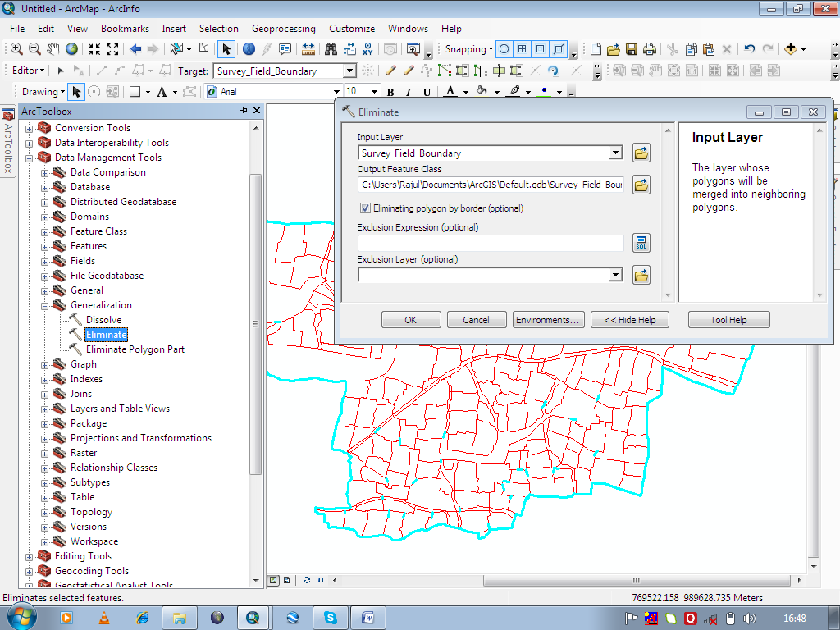
Task: Click the << Hide Help button
Action: click(x=629, y=320)
